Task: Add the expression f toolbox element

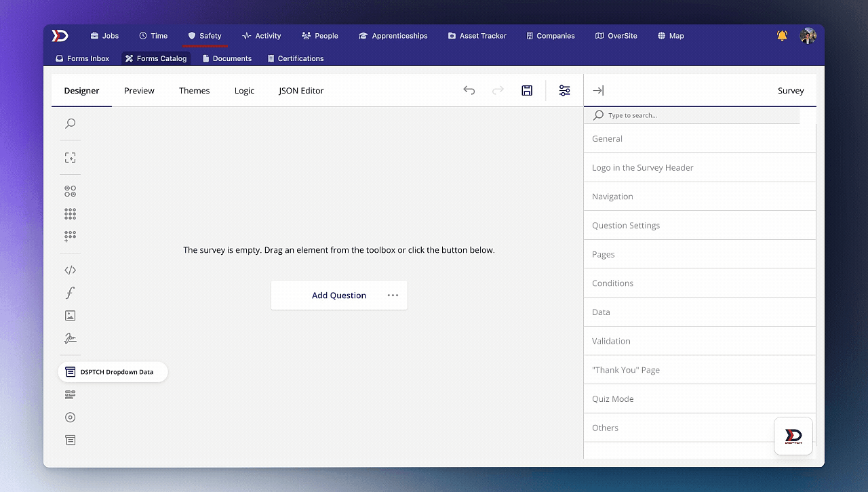Action: (x=70, y=293)
